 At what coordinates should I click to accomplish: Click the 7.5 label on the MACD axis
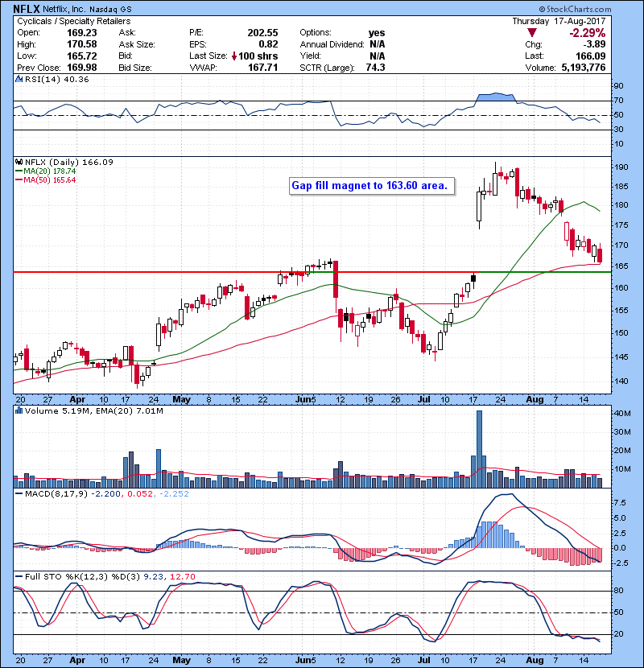pyautogui.click(x=620, y=503)
